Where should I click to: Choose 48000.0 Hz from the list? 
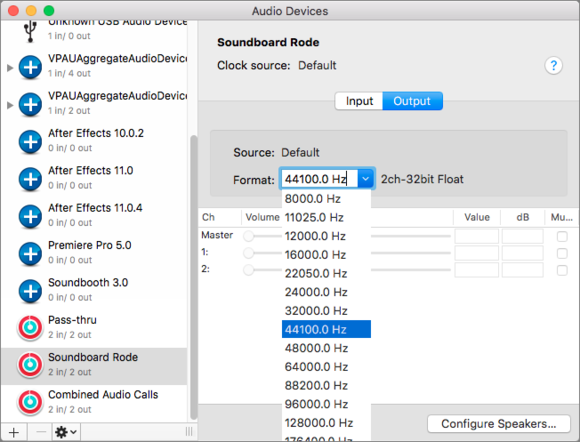click(326, 348)
